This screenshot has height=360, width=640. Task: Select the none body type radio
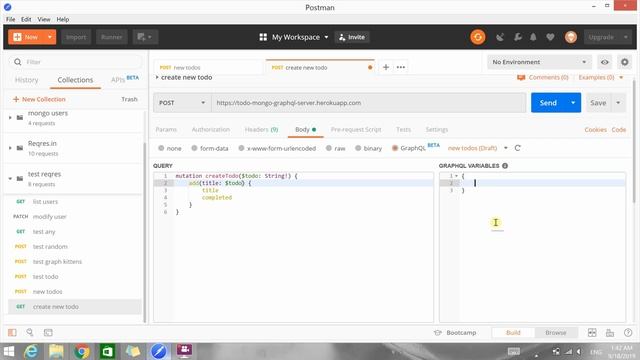click(161, 148)
